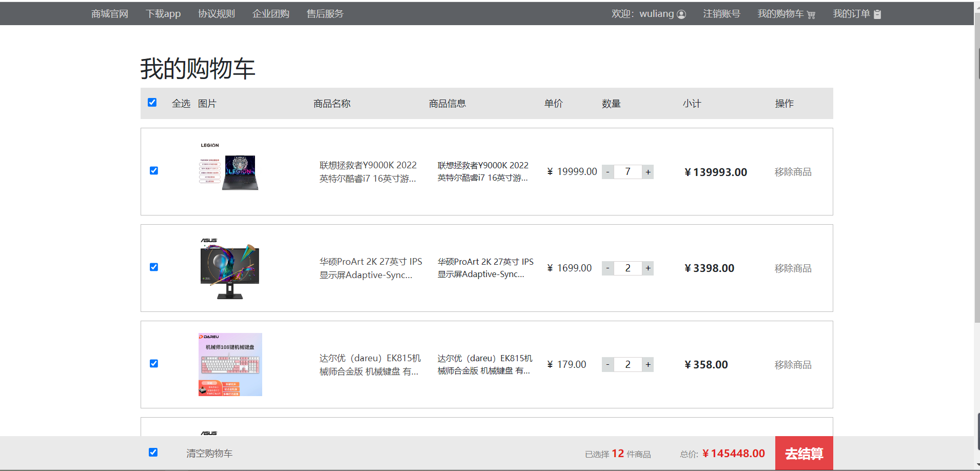Open the Dareu keyboard product thumbnail
This screenshot has width=980, height=471.
tap(230, 364)
